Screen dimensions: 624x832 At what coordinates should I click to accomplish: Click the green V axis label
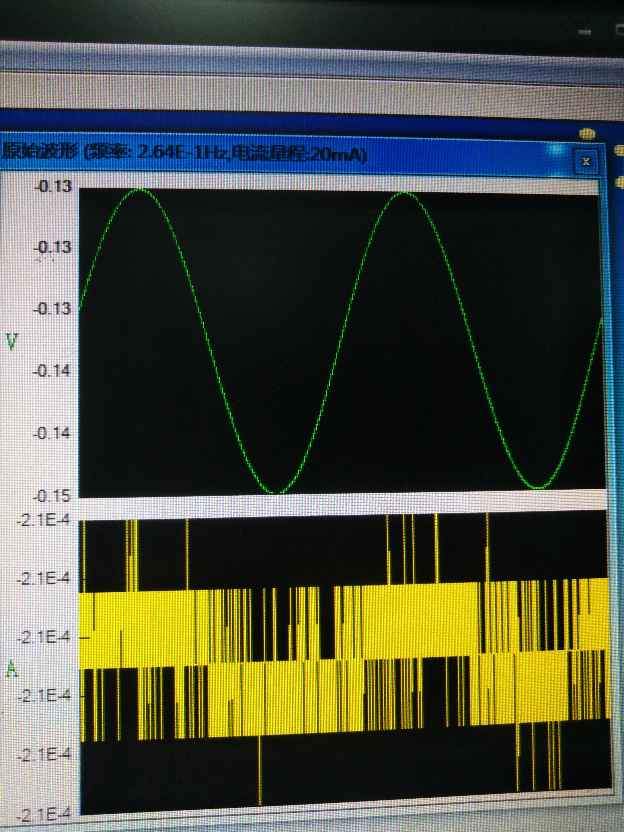[x=12, y=342]
